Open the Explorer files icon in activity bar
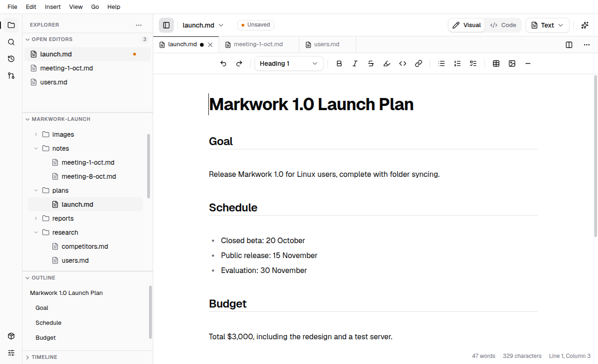The image size is (598, 364). tap(11, 25)
